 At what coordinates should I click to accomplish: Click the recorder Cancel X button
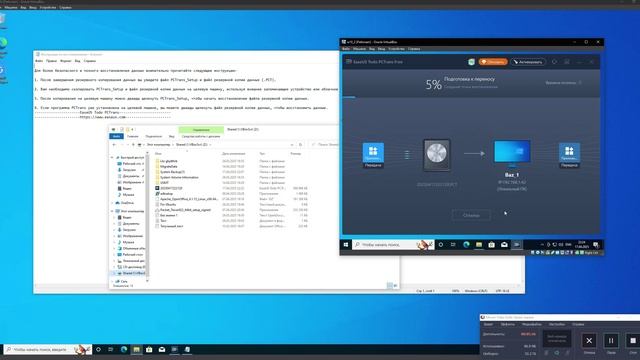(x=589, y=340)
